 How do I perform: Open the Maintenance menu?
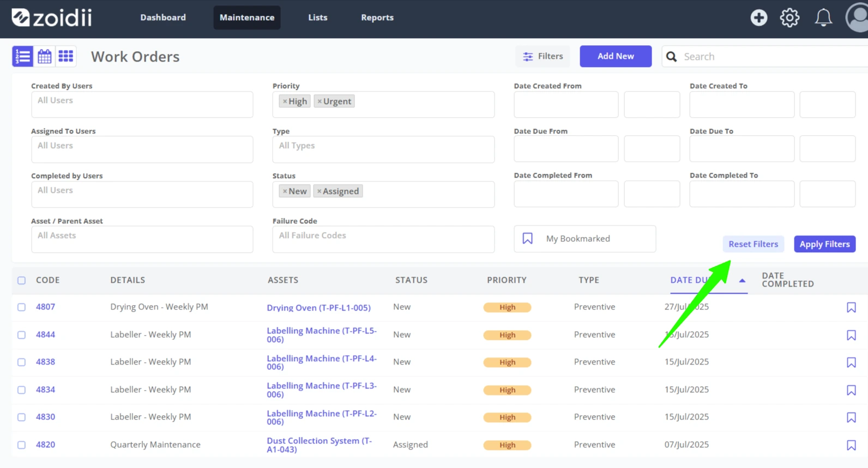(247, 17)
